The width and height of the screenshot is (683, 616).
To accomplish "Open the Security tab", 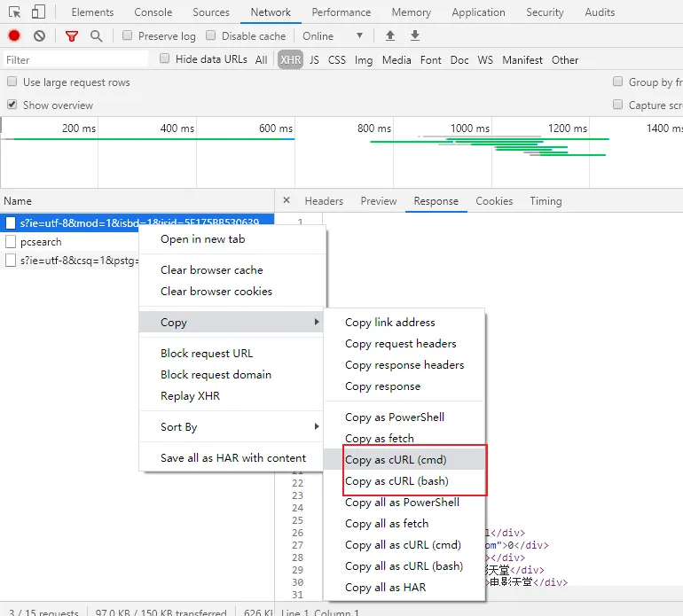I will (x=545, y=12).
